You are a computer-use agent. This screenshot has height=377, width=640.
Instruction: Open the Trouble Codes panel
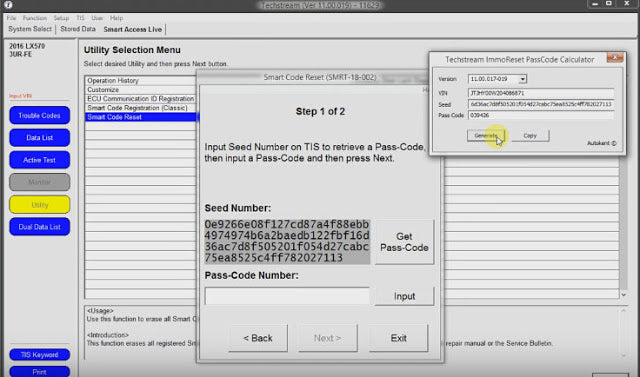tap(40, 115)
